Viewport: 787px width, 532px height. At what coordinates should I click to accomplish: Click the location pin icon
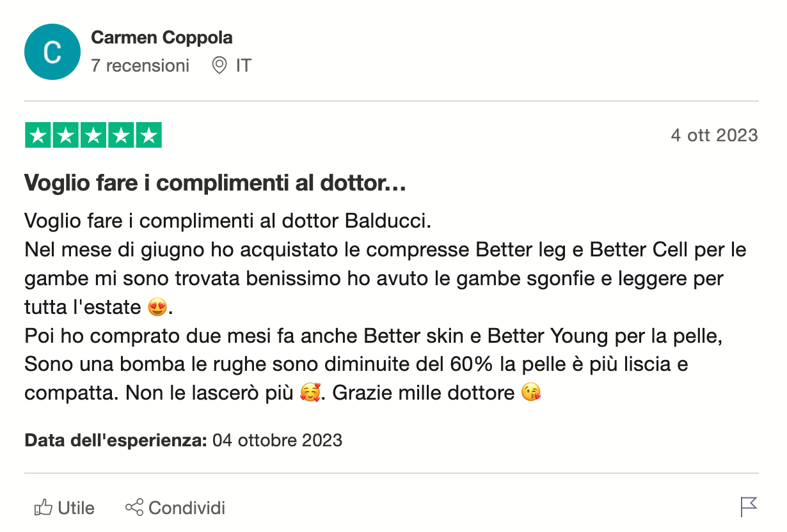point(219,65)
